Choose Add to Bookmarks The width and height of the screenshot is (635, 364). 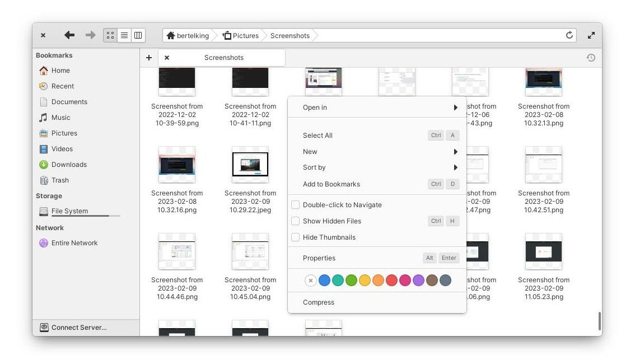coord(377,184)
